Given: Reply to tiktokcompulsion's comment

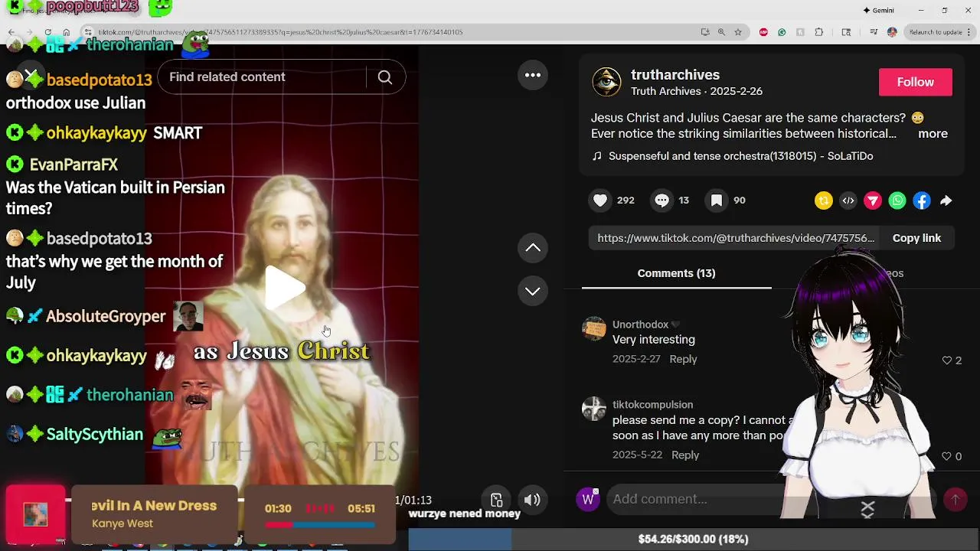Looking at the screenshot, I should pyautogui.click(x=685, y=455).
